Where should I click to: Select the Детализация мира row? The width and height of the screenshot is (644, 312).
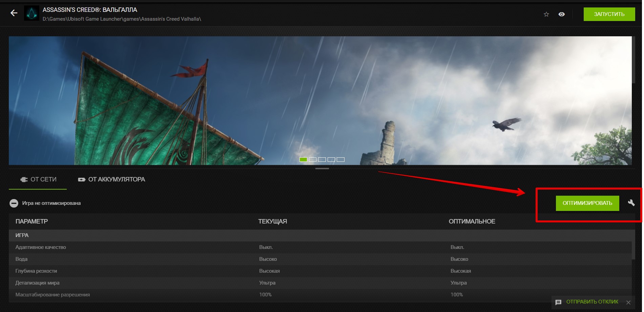[320, 283]
